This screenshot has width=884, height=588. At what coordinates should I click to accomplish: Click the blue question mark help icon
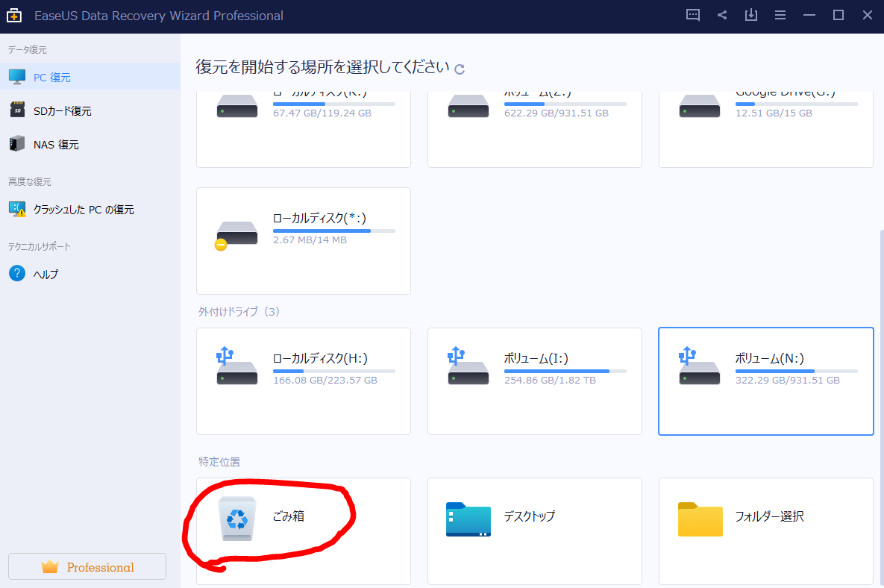[x=17, y=273]
